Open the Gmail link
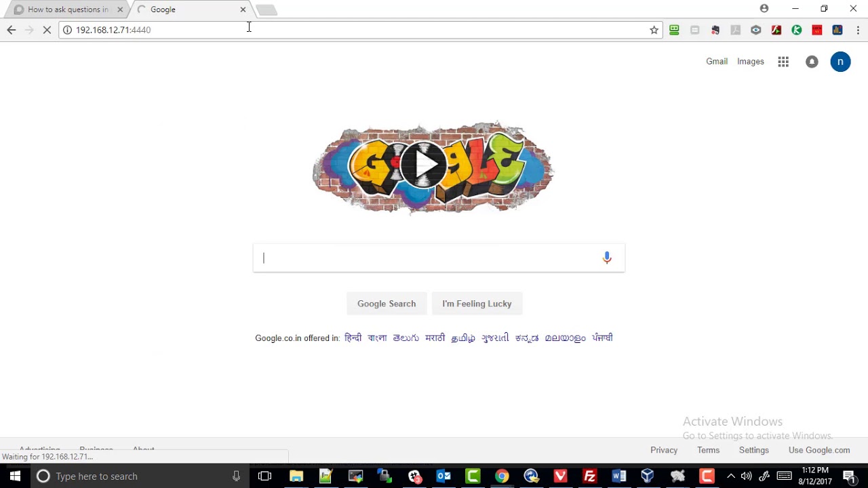This screenshot has height=488, width=868. click(717, 62)
